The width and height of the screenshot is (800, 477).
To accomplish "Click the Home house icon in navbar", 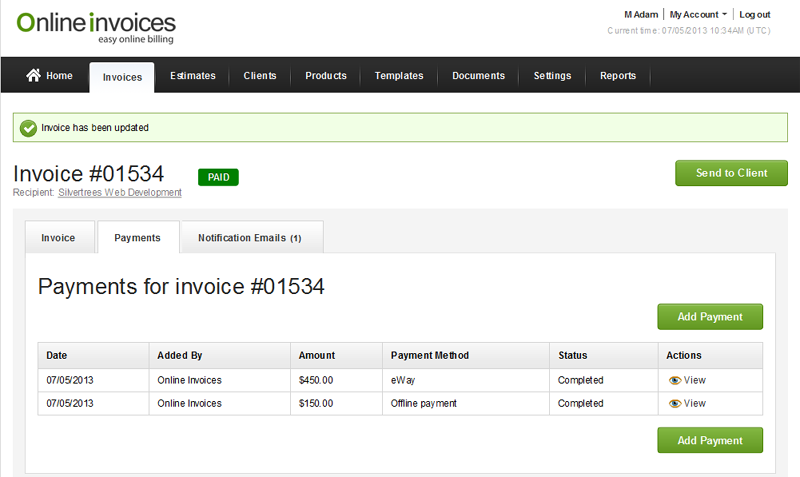I will [x=33, y=76].
